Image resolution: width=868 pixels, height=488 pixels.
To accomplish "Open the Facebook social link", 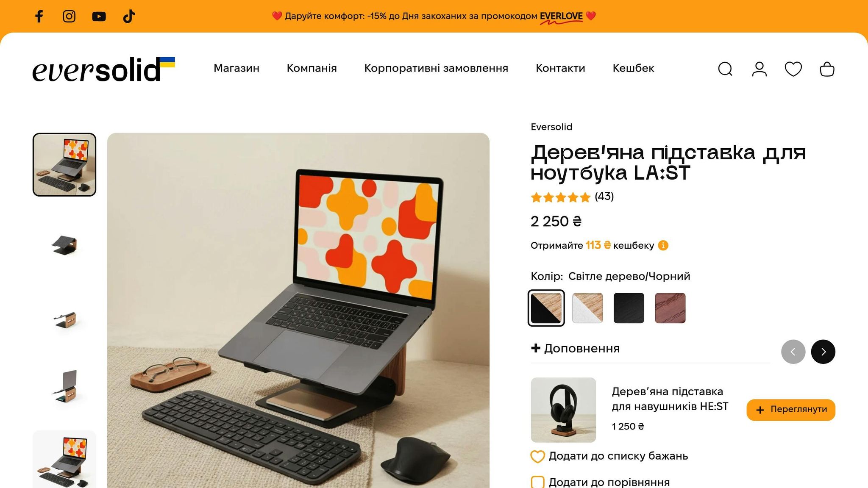I will (x=39, y=16).
